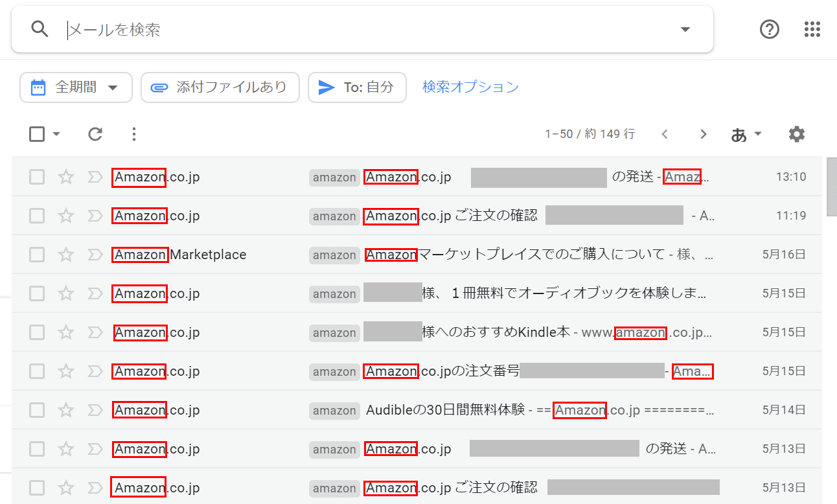Screen dimensions: 837x504
Task: Check the オーディオブック email row
Action: click(37, 293)
